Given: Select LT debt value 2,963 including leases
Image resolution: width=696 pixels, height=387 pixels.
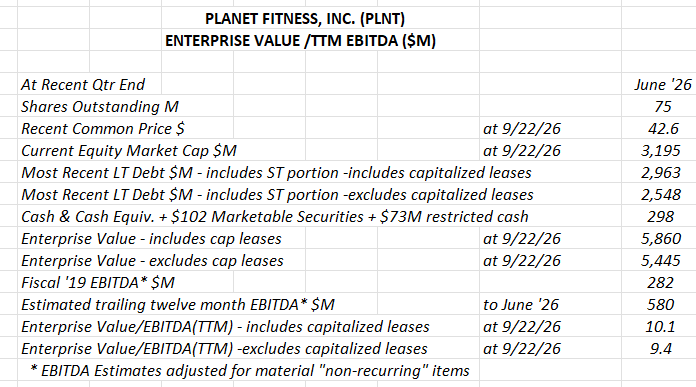Looking at the screenshot, I should [x=660, y=173].
